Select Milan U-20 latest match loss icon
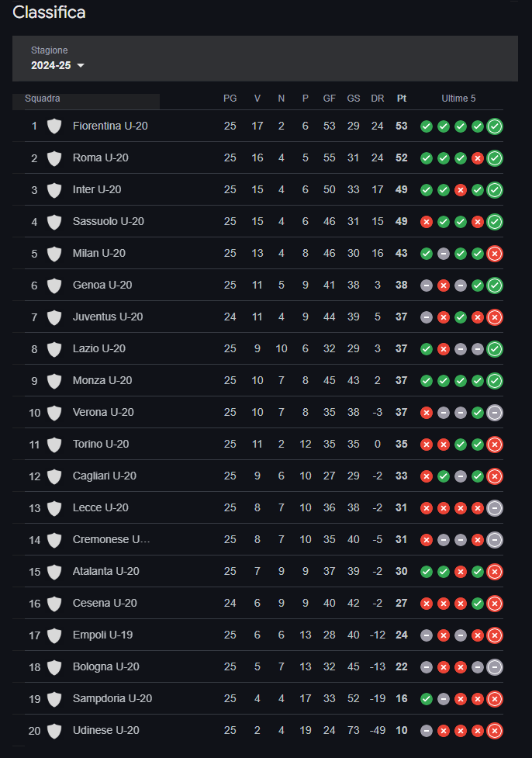Screen dimensions: 532x758 (x=495, y=254)
